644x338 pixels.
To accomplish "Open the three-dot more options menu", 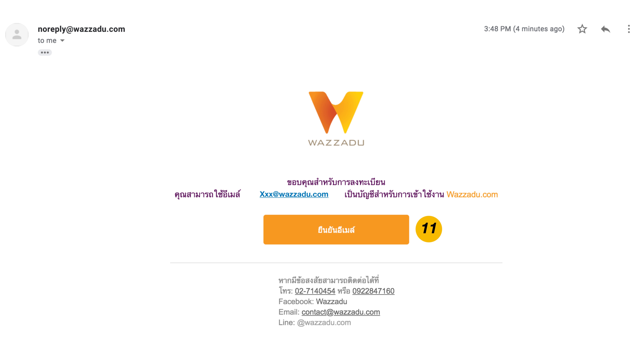I will 629,29.
